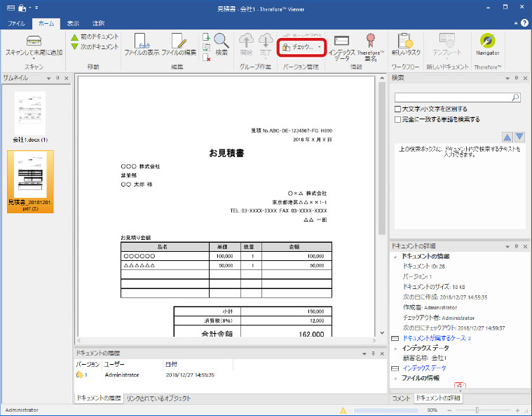Screen dimensions: 532x416
Task: Create a 新しいタスク in workflow group
Action: (404, 45)
